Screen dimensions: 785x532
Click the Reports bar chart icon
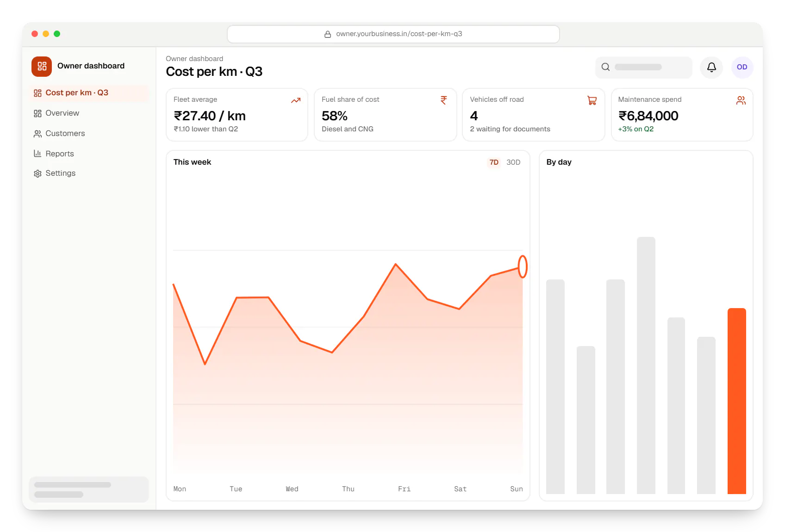(37, 154)
